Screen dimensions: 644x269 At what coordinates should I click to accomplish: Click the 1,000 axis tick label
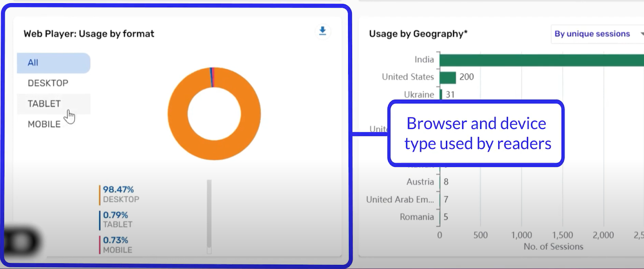click(522, 235)
